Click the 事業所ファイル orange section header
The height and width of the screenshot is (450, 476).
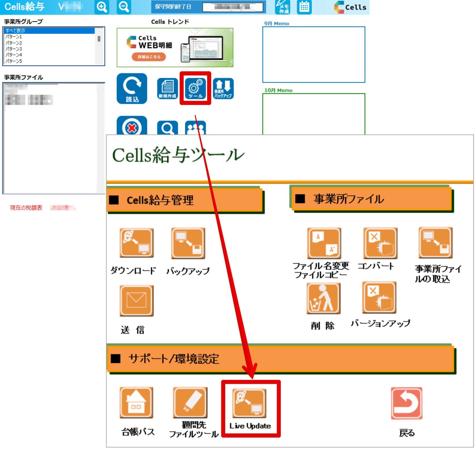[x=371, y=199]
